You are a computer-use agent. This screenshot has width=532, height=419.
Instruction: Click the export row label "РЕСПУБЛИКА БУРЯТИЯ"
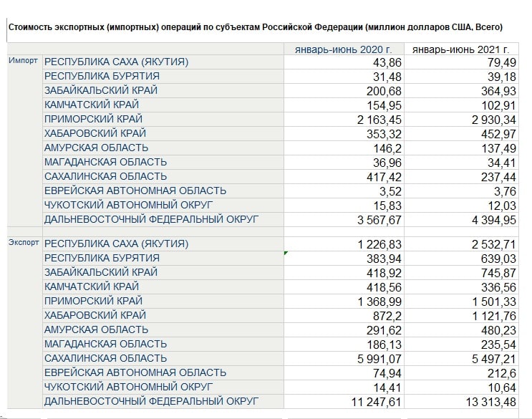(x=102, y=258)
